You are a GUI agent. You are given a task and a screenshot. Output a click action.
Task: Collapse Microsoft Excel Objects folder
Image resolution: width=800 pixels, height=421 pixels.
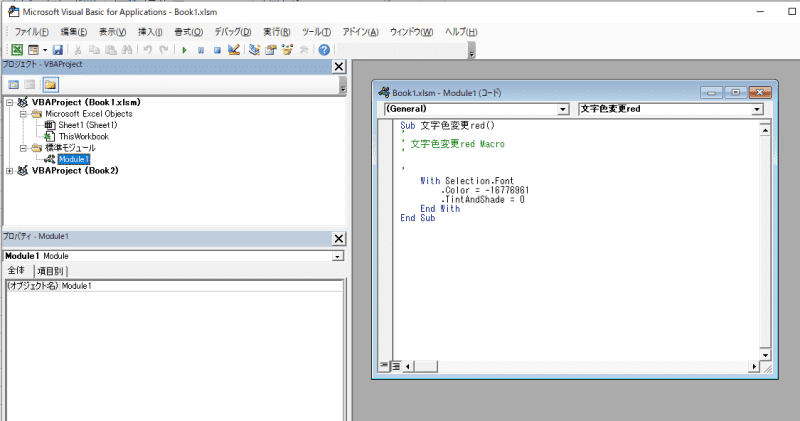point(23,114)
